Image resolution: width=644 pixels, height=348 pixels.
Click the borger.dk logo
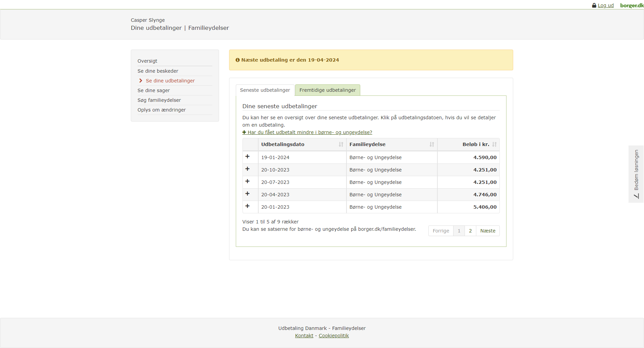pos(632,5)
